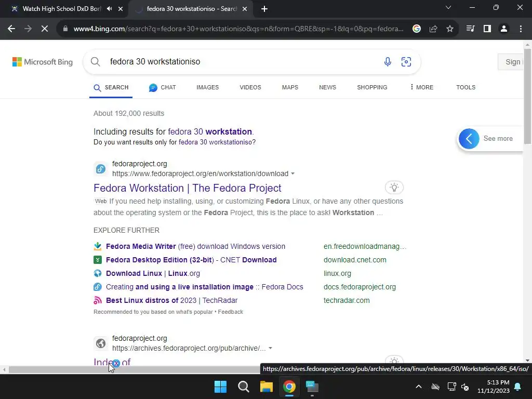Click the Feedback link under recommendations

pos(230,312)
